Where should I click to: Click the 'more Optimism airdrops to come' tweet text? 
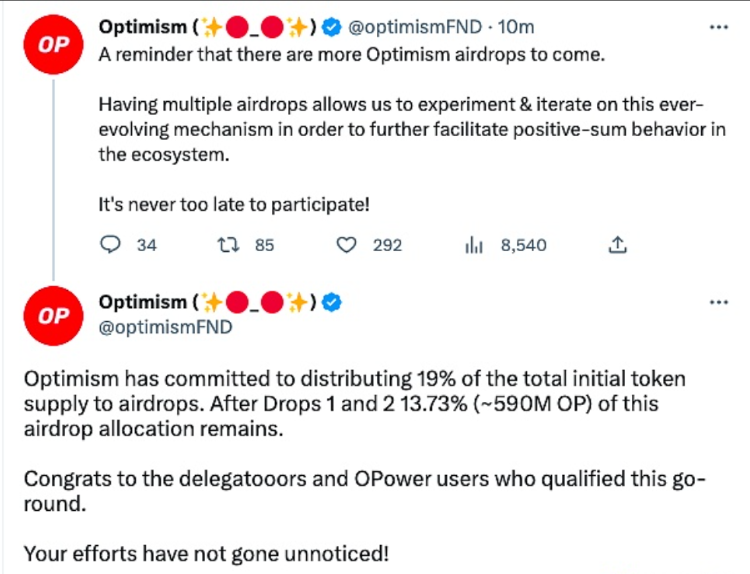(x=352, y=55)
